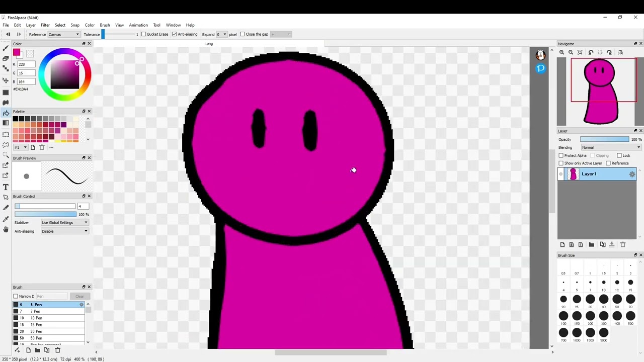This screenshot has height=362, width=644.
Task: Add a new layer in Layer panel
Action: point(562,245)
